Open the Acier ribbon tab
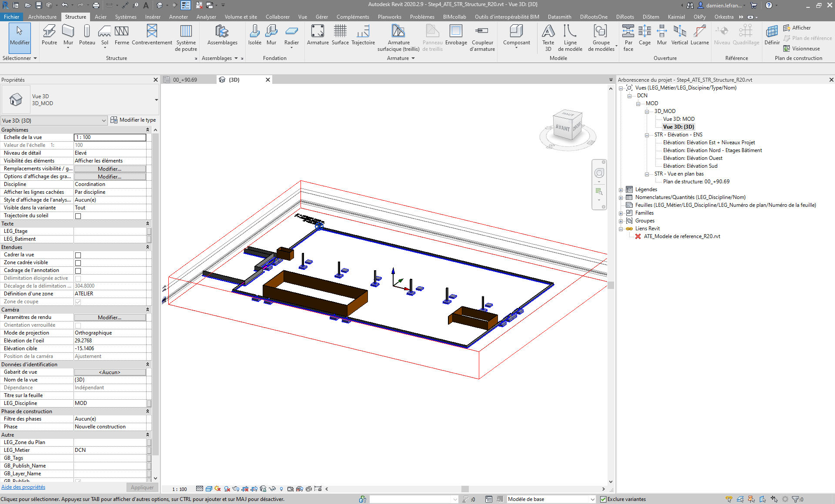835x504 pixels. [x=100, y=17]
